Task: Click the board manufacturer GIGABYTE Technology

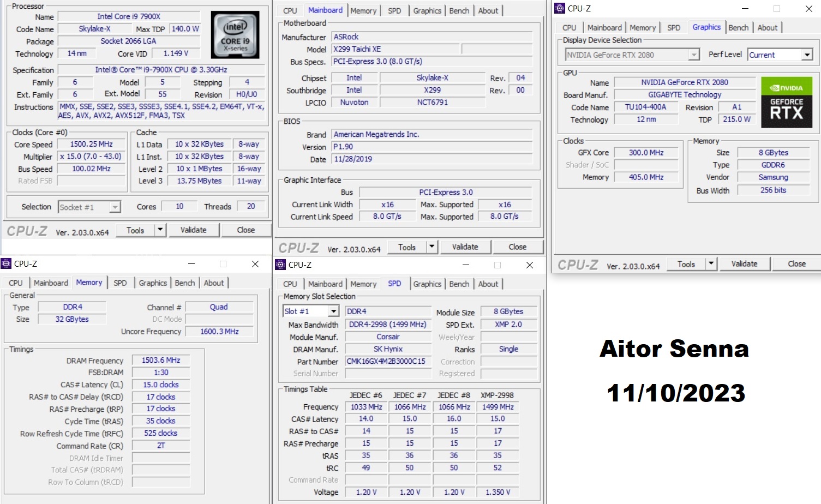Action: pos(685,95)
